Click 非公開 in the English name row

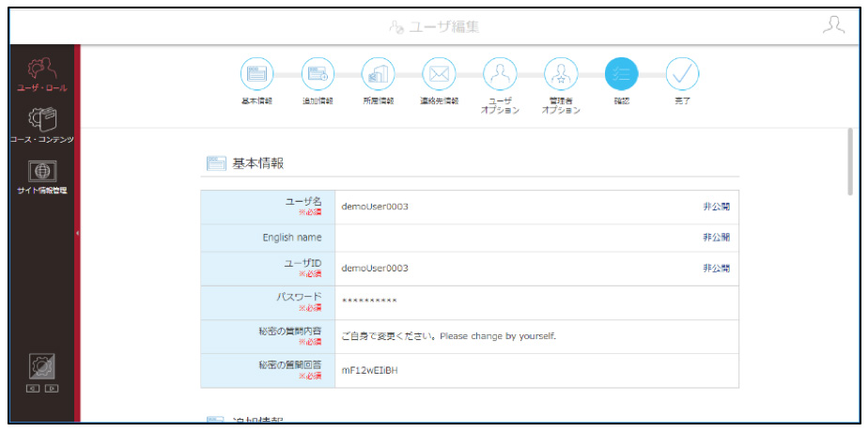pyautogui.click(x=717, y=238)
